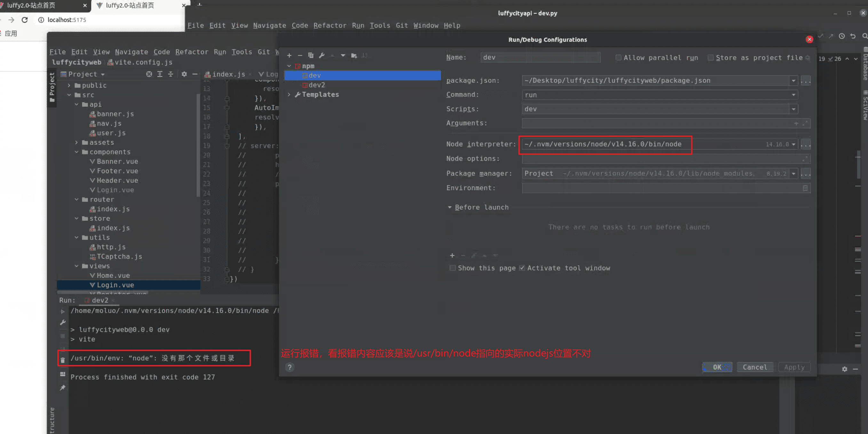Viewport: 868px width, 434px height.
Task: Open package.json path dropdown
Action: 793,81
